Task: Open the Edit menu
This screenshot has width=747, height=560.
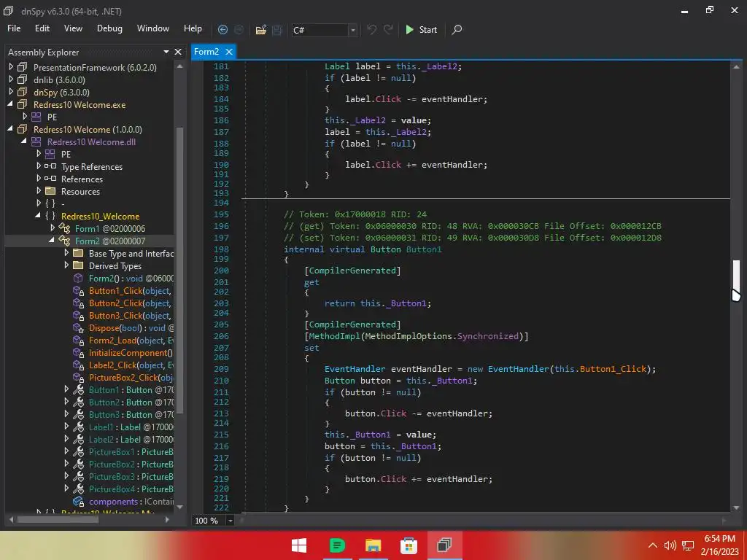Action: pyautogui.click(x=42, y=28)
